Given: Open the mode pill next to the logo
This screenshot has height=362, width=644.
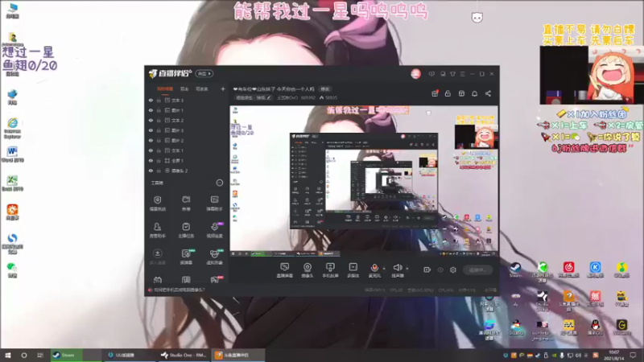Looking at the screenshot, I should coord(204,73).
